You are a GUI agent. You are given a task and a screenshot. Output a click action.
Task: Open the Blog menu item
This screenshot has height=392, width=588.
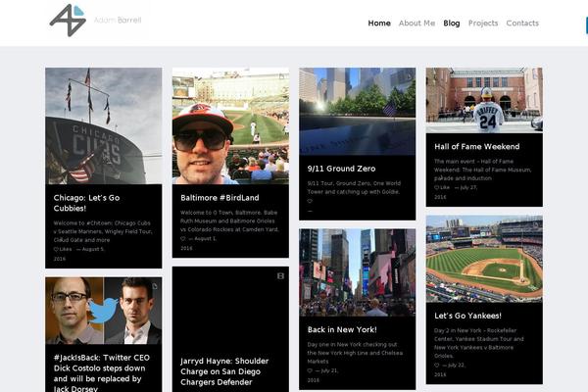click(452, 24)
